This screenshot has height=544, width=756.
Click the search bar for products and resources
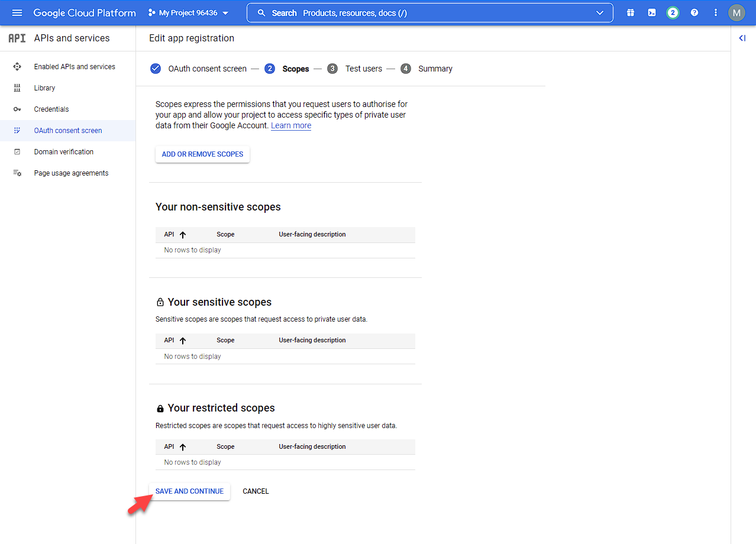429,13
